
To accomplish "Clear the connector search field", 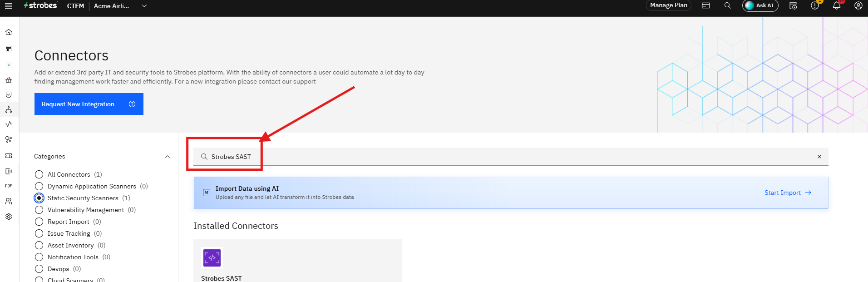I will click(819, 157).
